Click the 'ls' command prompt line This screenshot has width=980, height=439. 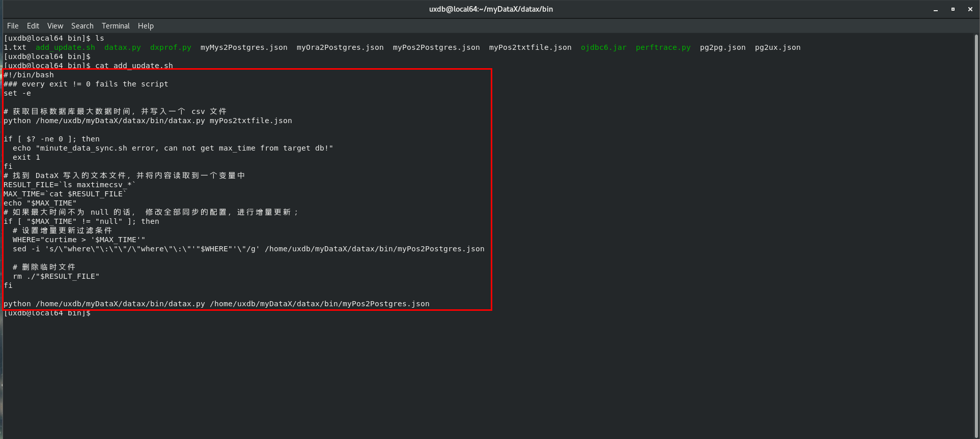54,38
